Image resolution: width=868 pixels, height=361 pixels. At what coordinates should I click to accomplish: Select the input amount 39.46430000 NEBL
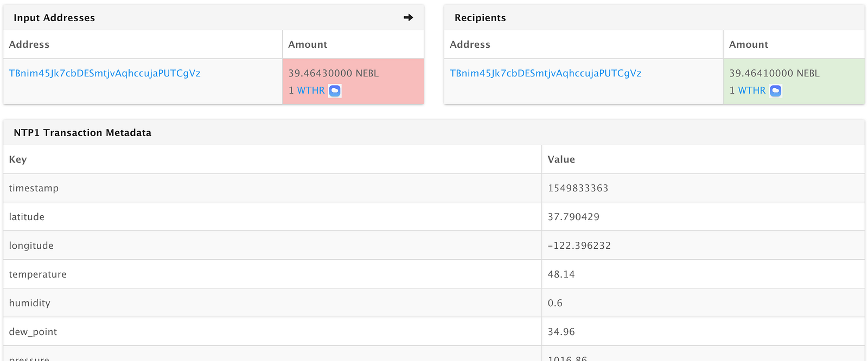click(334, 73)
